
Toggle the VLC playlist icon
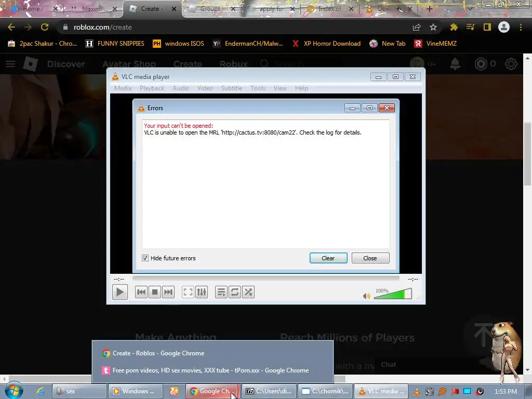pos(221,292)
